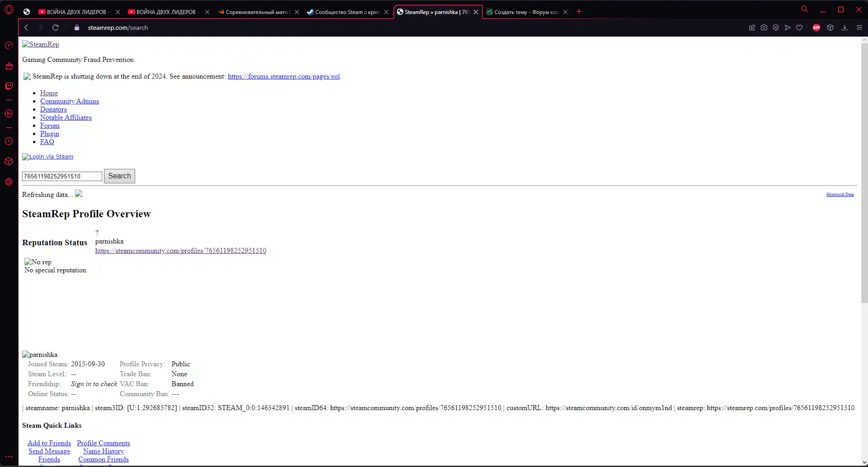The width and height of the screenshot is (868, 467).
Task: Open the FAQ link
Action: (47, 142)
